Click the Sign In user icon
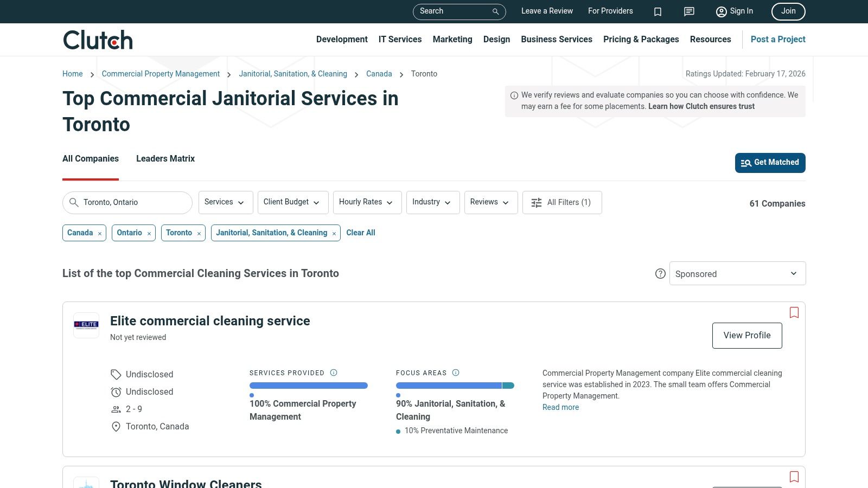868x488 pixels. click(x=721, y=11)
